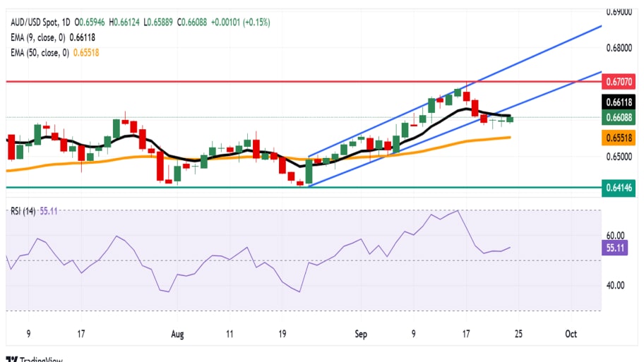
Task: Click the green 0.66088 current price tag
Action: 621,117
